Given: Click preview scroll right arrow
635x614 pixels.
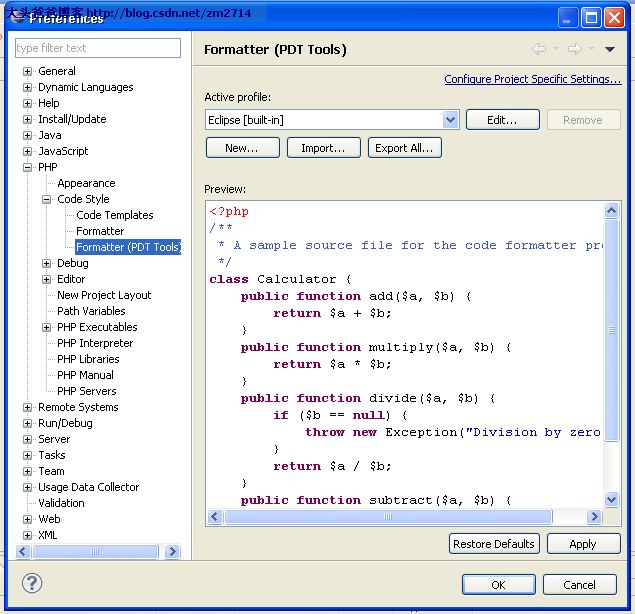Looking at the screenshot, I should 595,516.
